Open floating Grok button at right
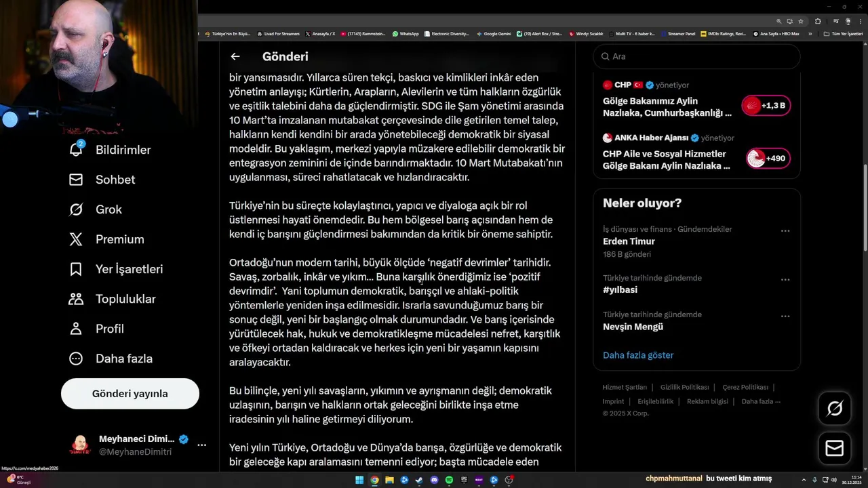868x488 pixels. point(835,408)
